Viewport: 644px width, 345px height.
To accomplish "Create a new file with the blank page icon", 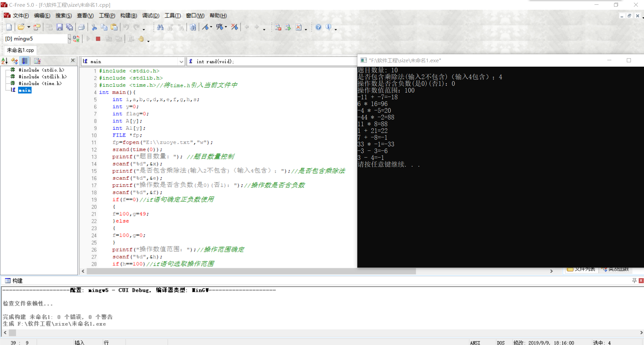I will [x=9, y=27].
